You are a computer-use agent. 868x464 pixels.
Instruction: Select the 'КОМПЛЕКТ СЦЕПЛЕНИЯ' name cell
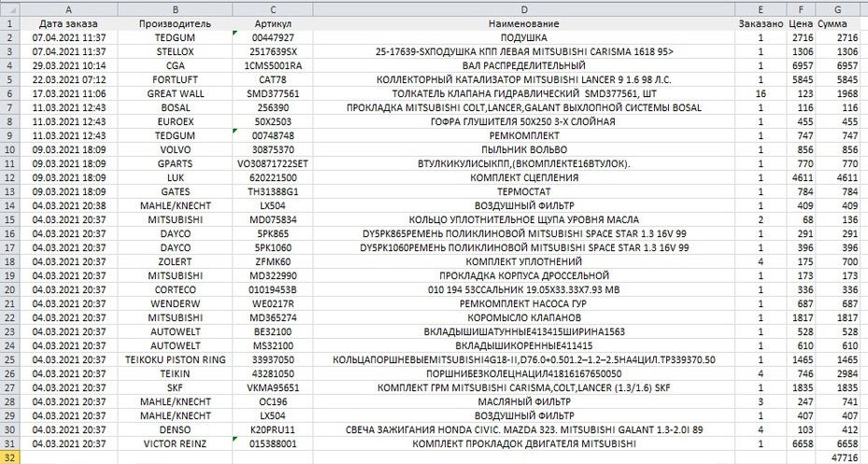[x=524, y=178]
